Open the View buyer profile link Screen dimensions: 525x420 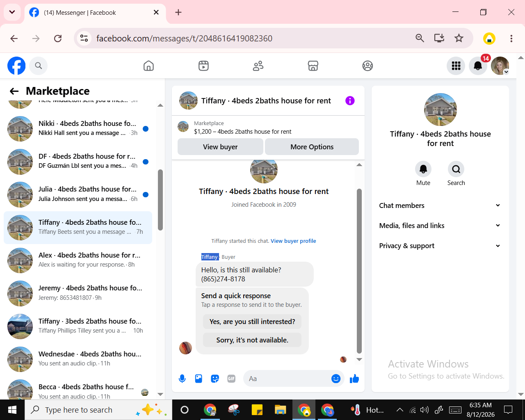(x=293, y=241)
